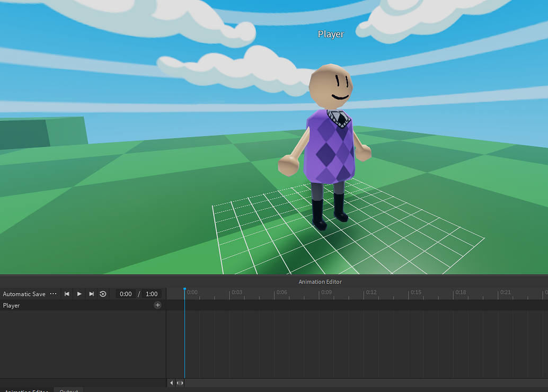This screenshot has height=392, width=548.
Task: Enable animation looping with the loop icon
Action: click(x=103, y=294)
